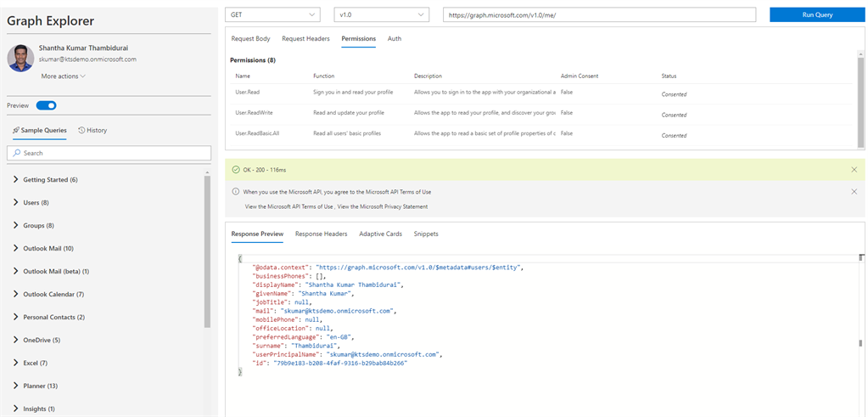Click the displayName line in response JSON
Screen dimensions: 868x417
tap(328, 285)
